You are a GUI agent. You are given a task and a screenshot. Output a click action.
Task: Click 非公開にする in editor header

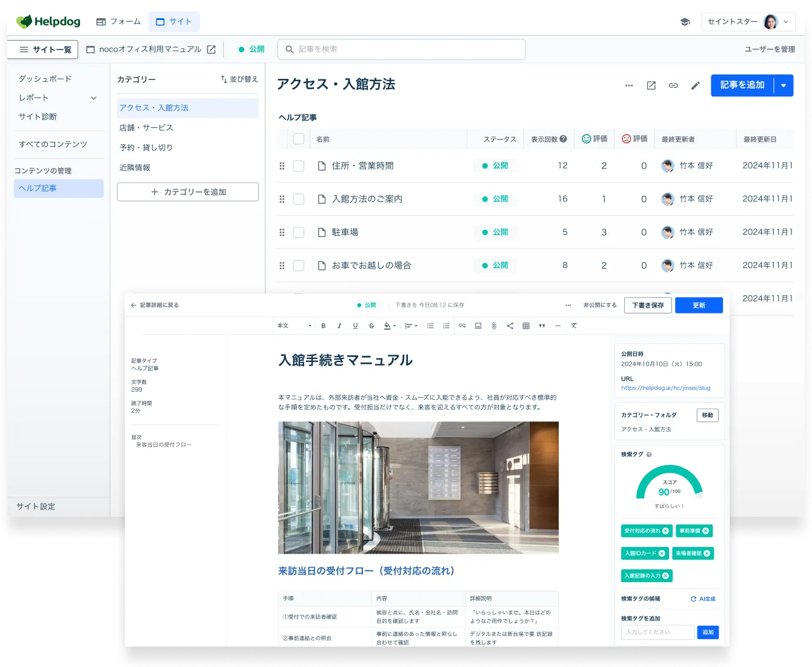pos(600,306)
